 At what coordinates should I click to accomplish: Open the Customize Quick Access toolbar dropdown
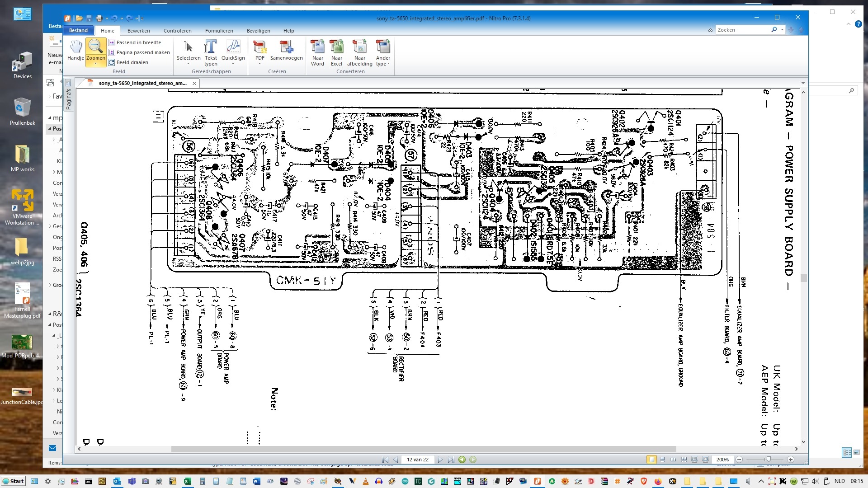pyautogui.click(x=142, y=19)
